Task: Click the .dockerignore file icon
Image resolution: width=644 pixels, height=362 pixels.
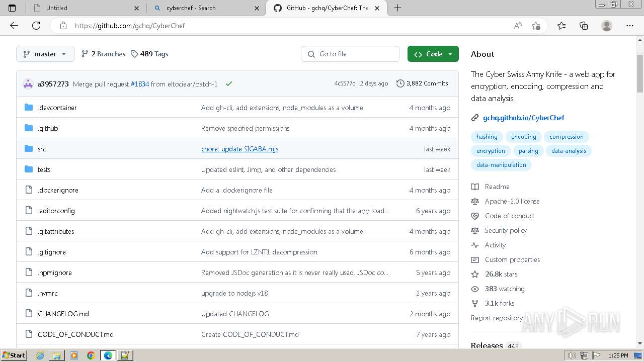Action: tap(29, 190)
